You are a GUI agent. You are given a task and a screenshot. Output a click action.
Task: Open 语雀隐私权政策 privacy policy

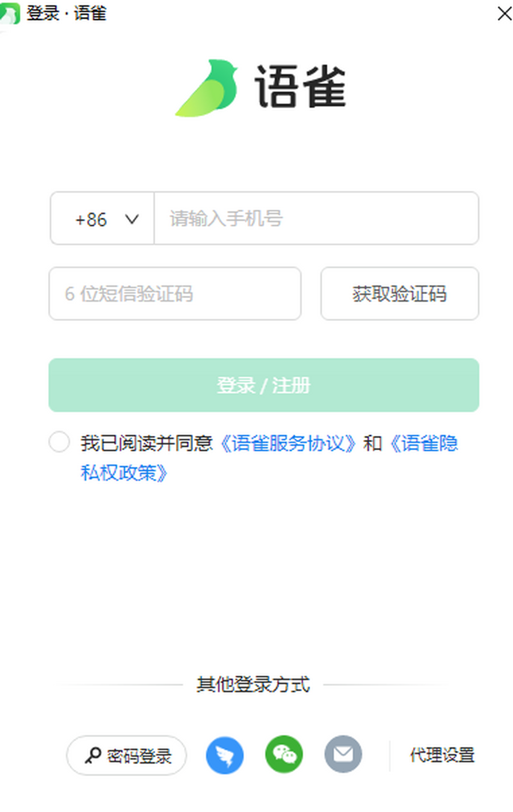[425, 444]
